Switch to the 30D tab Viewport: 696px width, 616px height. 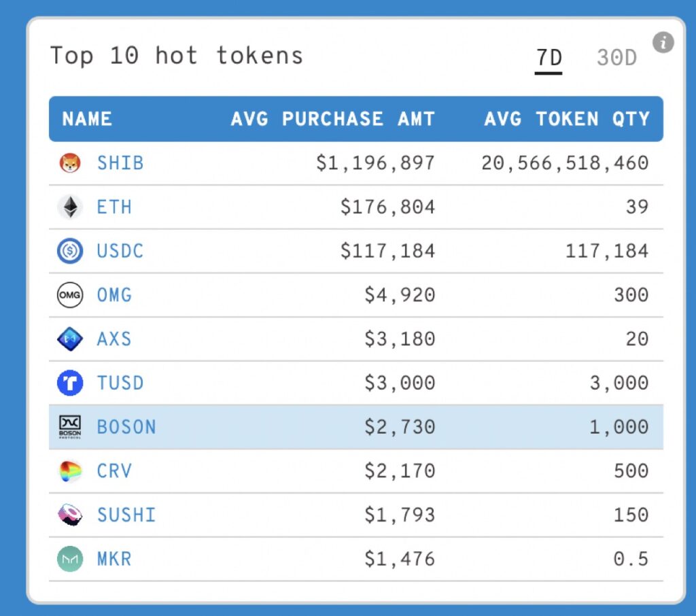[x=616, y=58]
